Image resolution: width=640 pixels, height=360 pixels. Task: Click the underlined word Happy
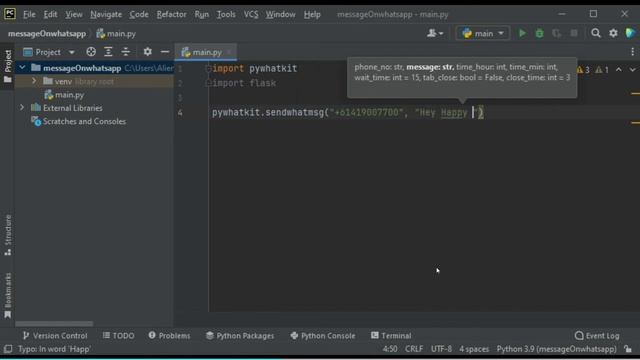(454, 112)
